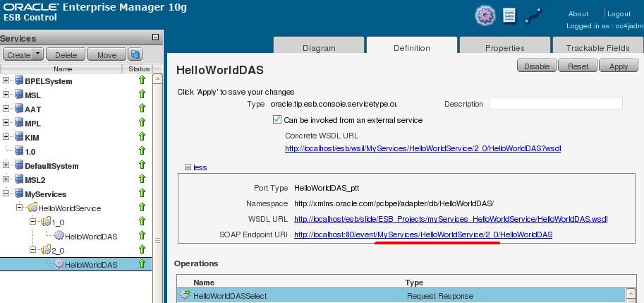The height and width of the screenshot is (303, 644).
Task: Click the Apply button
Action: (x=619, y=66)
